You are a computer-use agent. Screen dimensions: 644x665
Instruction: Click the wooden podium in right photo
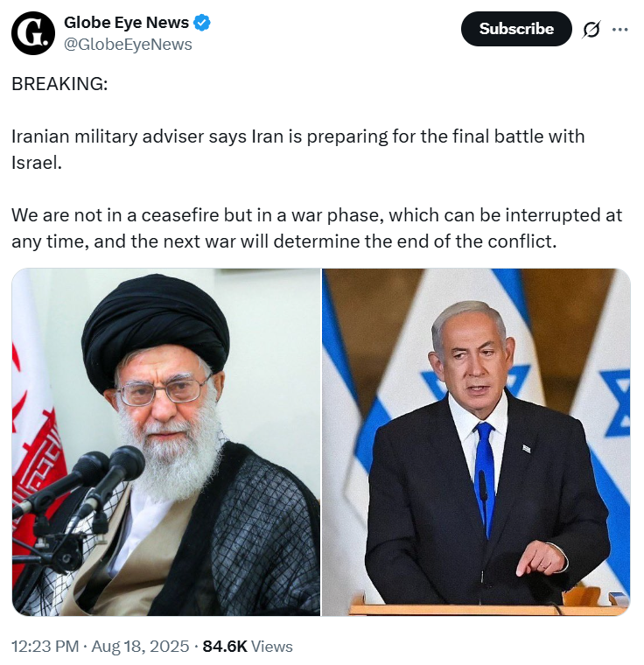(x=488, y=606)
